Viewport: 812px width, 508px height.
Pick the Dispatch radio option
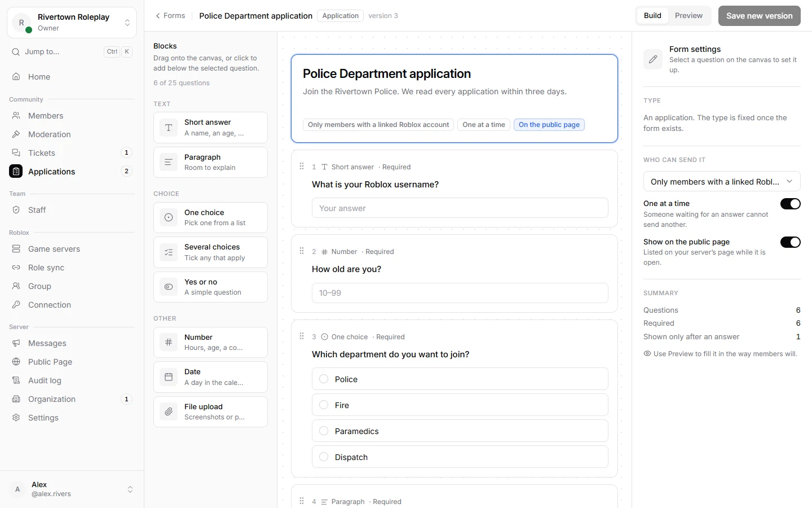tap(324, 457)
